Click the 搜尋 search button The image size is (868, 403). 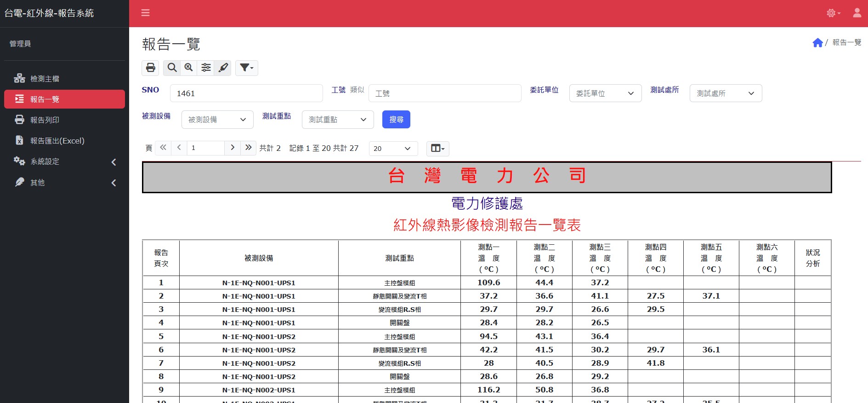pyautogui.click(x=396, y=120)
